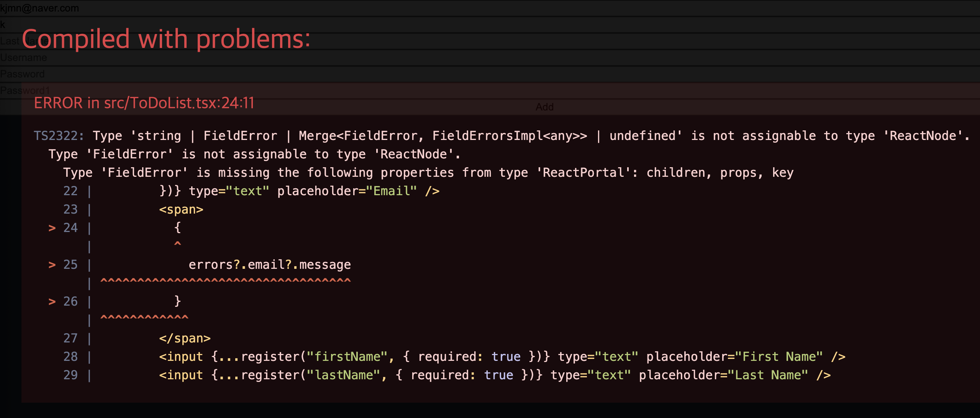Click line number 22 in error snippet

point(70,191)
